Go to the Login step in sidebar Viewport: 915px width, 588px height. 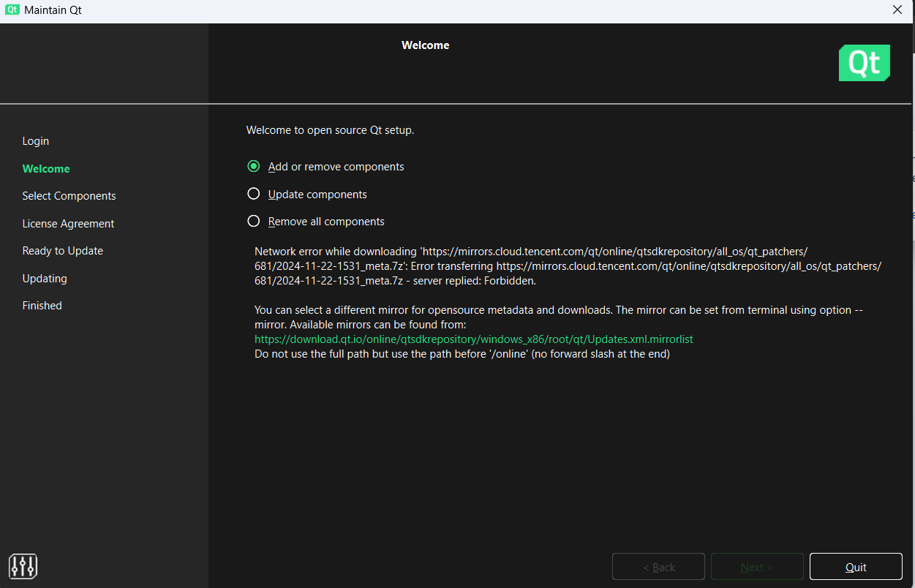[36, 141]
